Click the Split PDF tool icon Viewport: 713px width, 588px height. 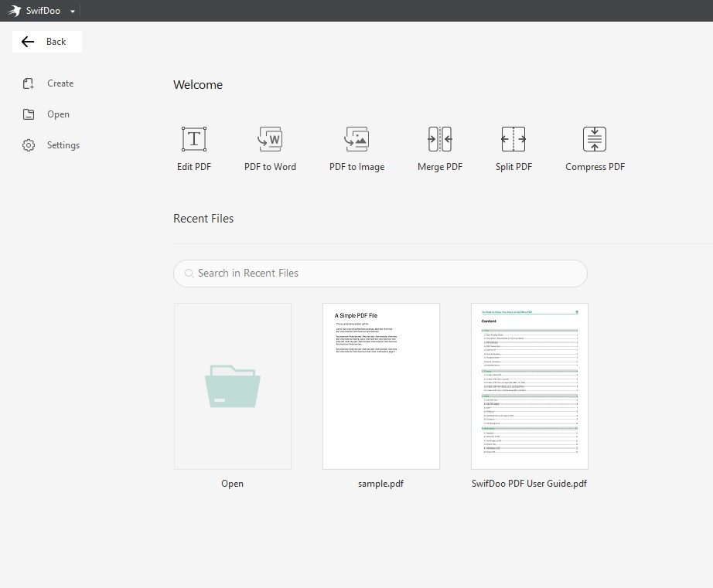(x=513, y=139)
